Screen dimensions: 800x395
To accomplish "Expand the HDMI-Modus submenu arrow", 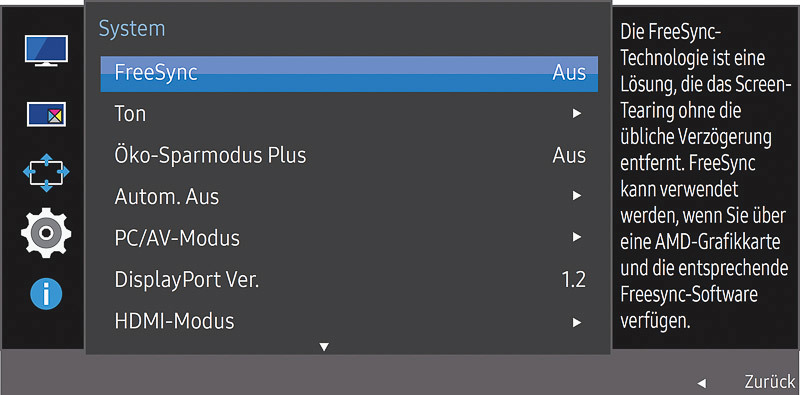I will click(x=577, y=322).
